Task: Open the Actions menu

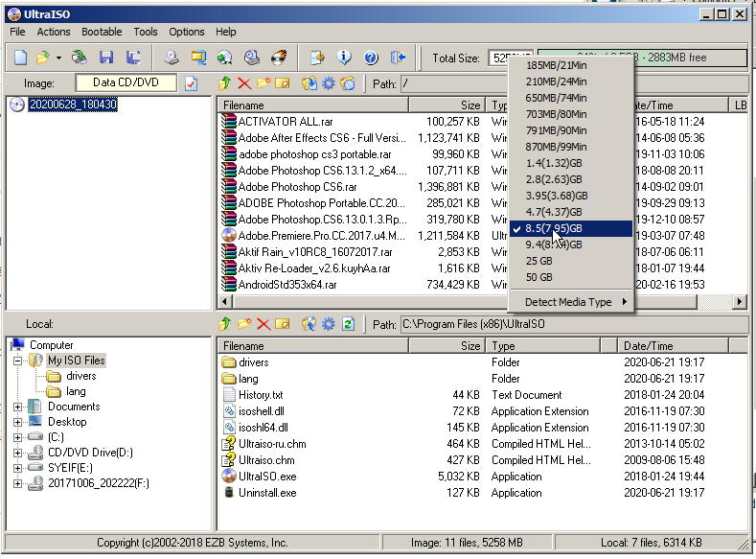Action: 54,32
